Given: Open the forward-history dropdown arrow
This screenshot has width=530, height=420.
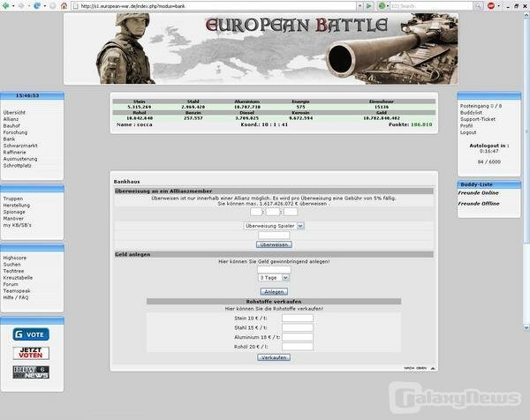Looking at the screenshot, I should point(29,6).
